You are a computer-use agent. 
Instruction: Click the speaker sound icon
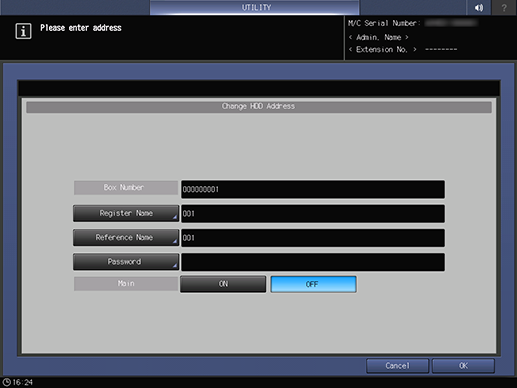tap(479, 7)
